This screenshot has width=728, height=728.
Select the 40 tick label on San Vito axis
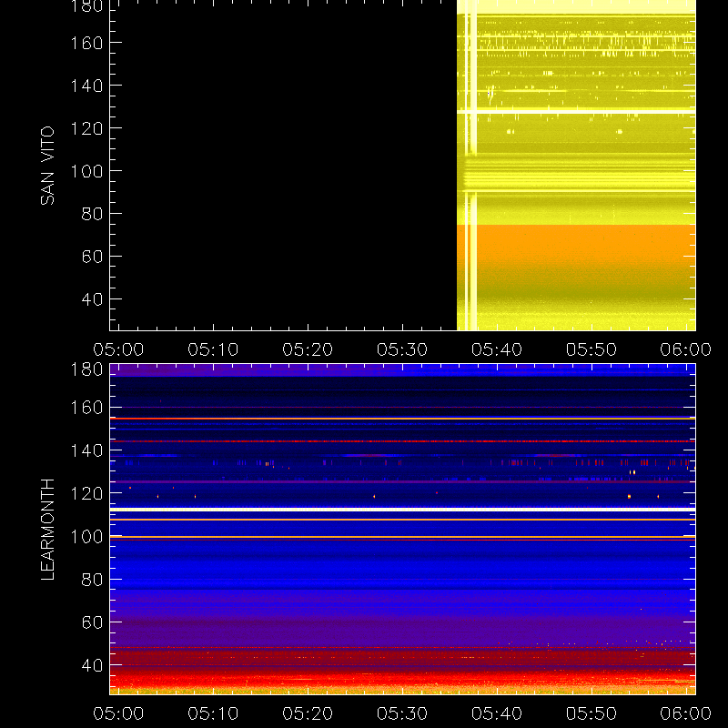coord(92,299)
